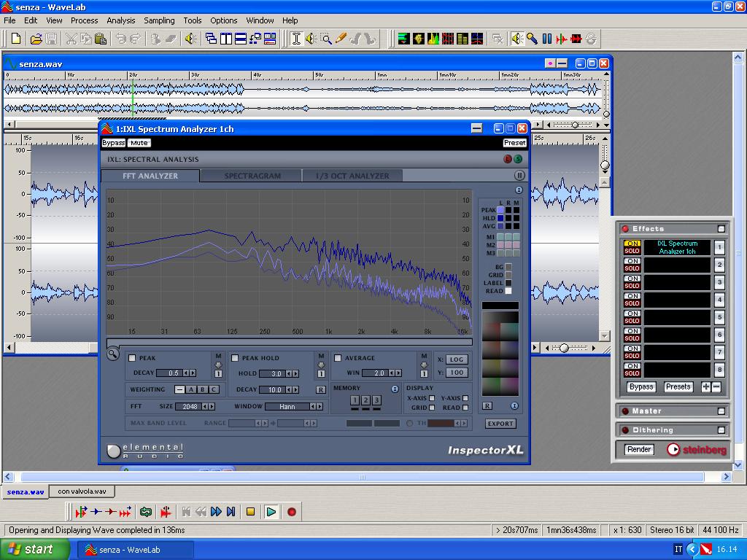Click the cascade windows toolbar icon
747x560 pixels.
(x=211, y=39)
